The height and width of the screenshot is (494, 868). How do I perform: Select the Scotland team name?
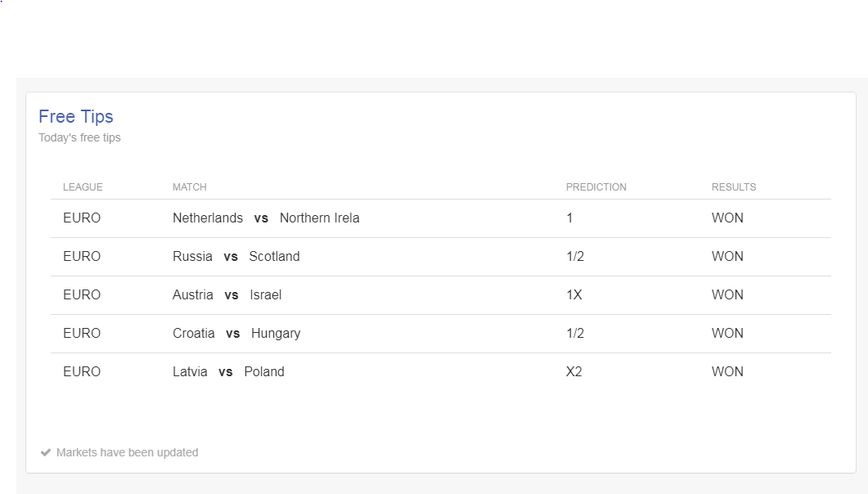click(x=274, y=256)
